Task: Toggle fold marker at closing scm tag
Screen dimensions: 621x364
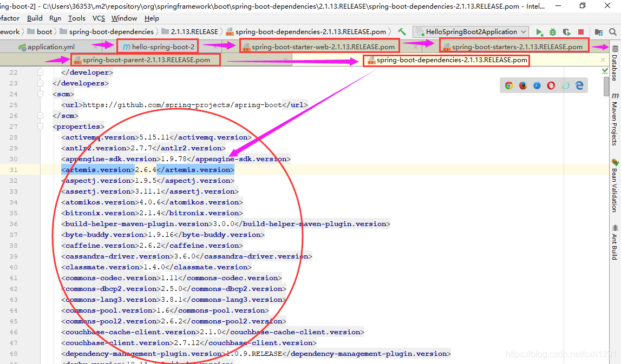Action: pos(40,116)
